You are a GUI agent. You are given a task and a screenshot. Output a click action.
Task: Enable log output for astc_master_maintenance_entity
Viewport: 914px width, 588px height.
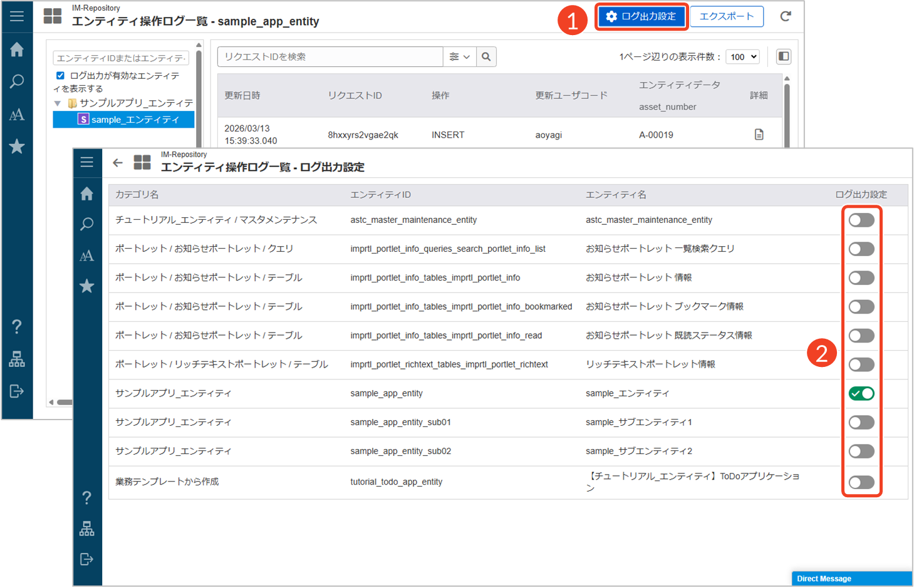pyautogui.click(x=861, y=220)
